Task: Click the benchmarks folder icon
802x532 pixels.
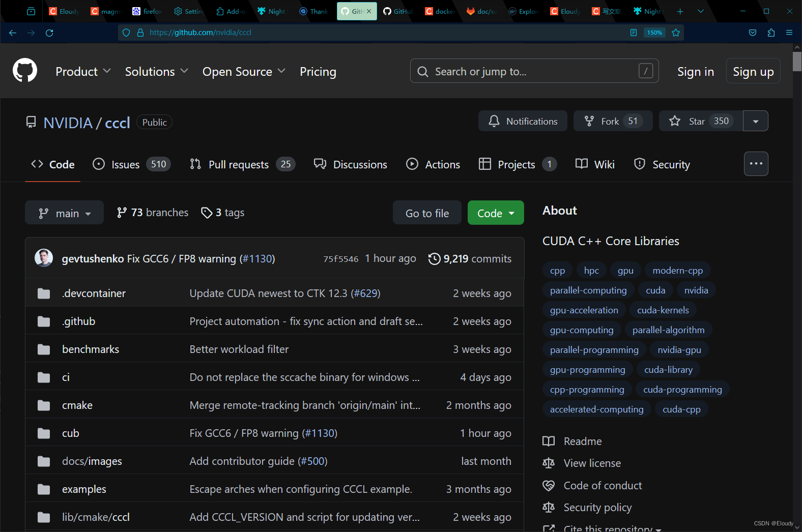Action: 44,349
